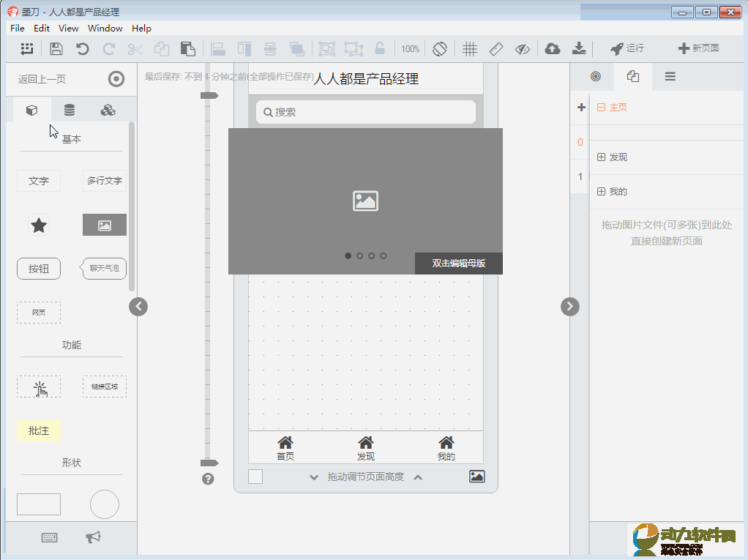The width and height of the screenshot is (748, 560).
Task: Click the up chevron beside 拖动调节页面高度
Action: click(418, 477)
